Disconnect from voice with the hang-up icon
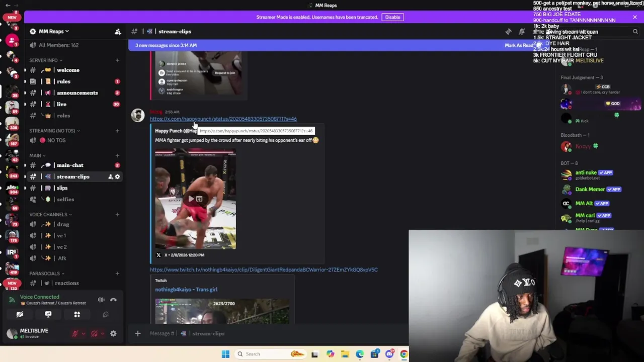 point(113,300)
